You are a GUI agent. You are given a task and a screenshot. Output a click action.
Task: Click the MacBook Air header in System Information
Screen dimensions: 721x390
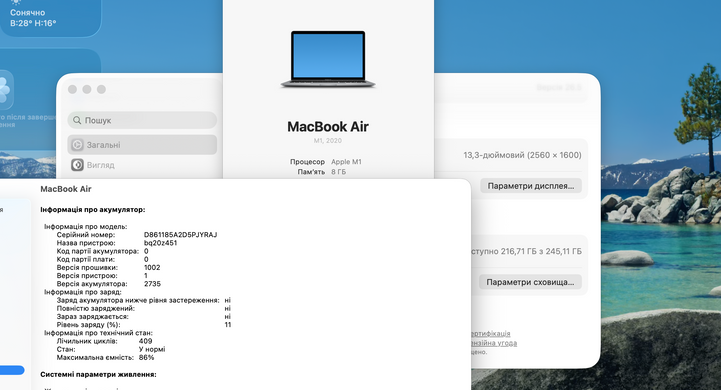(66, 189)
